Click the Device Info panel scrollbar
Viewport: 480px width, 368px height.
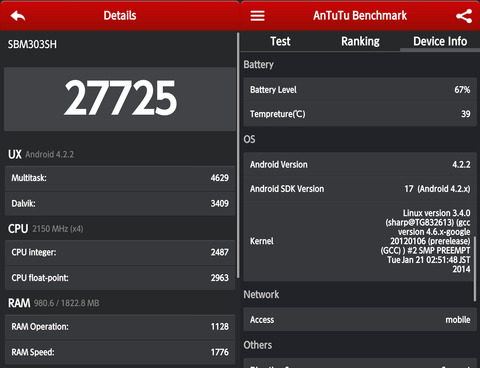pyautogui.click(x=475, y=269)
